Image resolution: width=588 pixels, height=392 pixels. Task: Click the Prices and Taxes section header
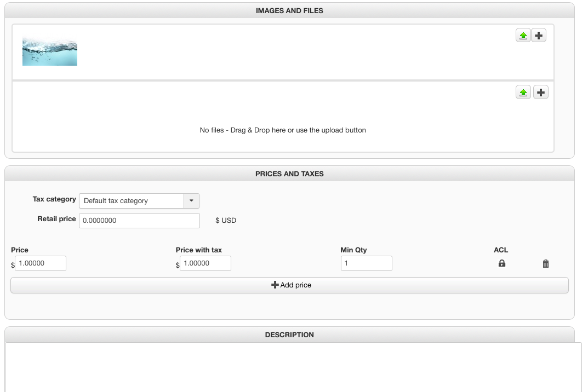[289, 174]
